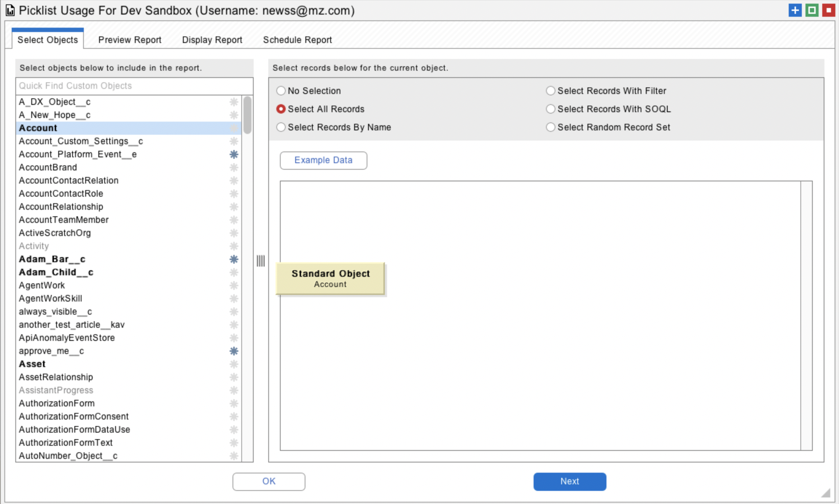This screenshot has height=504, width=839.
Task: Click the blue Next button
Action: point(569,481)
